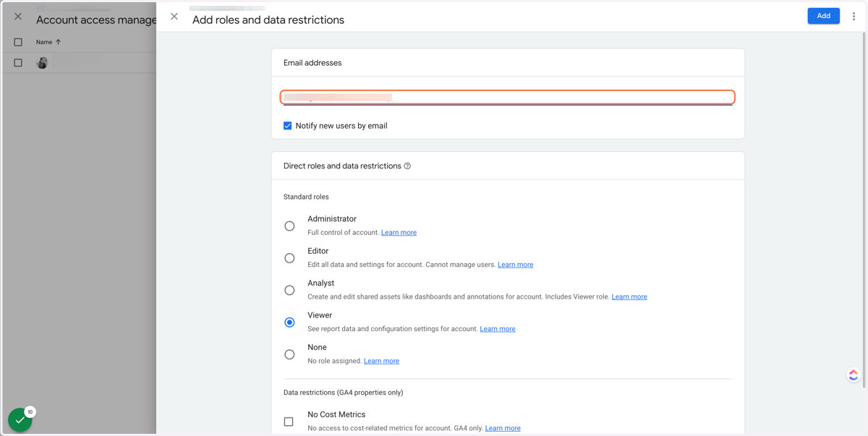868x436 pixels.
Task: Click the Account access management title
Action: click(x=96, y=20)
